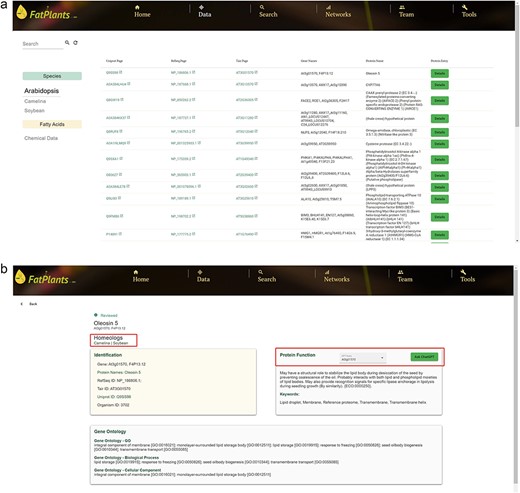Image resolution: width=520 pixels, height=493 pixels.
Task: Click the Details button for the HMG1 reductase row
Action: click(439, 235)
